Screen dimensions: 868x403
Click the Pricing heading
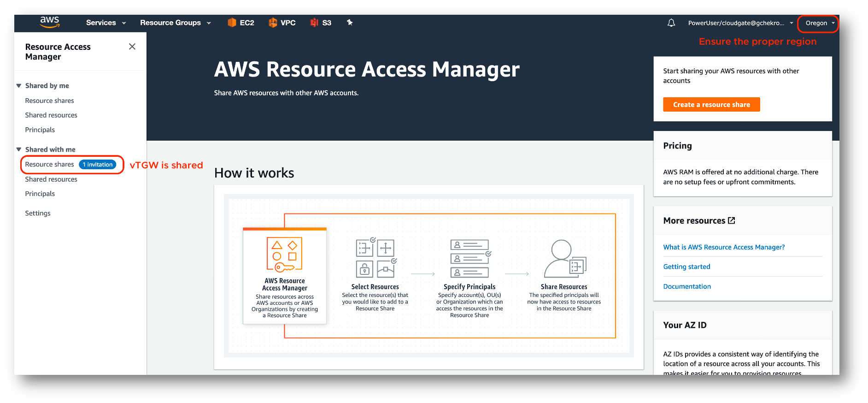tap(677, 146)
